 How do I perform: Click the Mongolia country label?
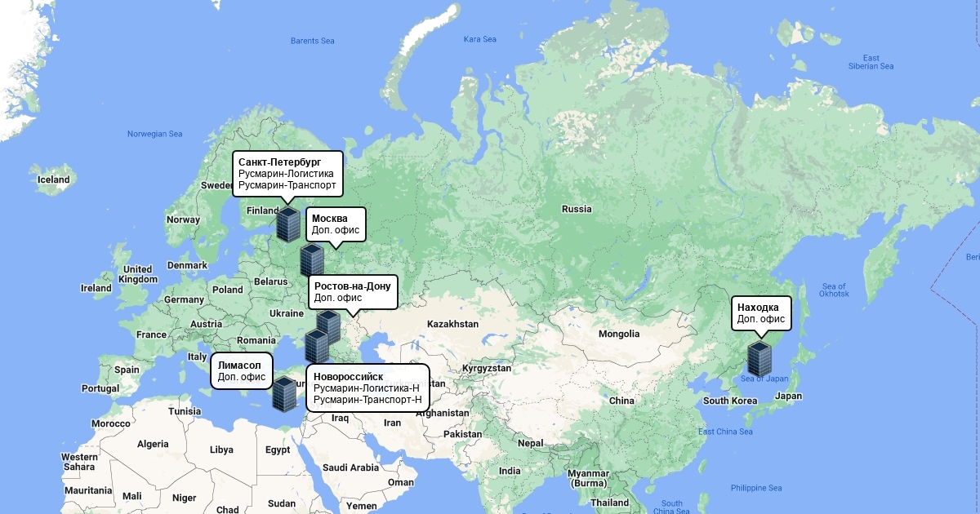(619, 334)
